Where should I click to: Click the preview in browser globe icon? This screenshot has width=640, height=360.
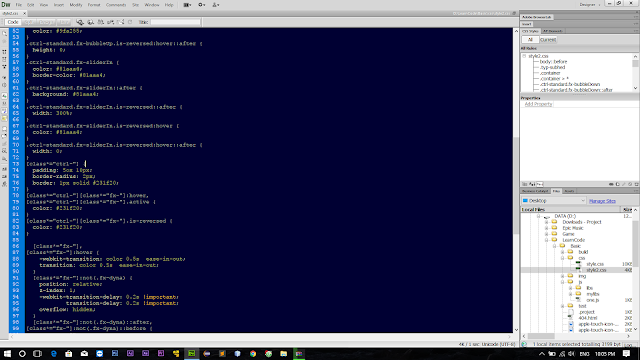[x=90, y=22]
